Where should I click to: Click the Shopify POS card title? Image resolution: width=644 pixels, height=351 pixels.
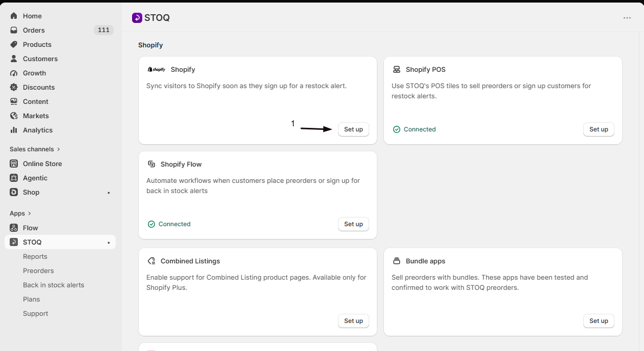tap(426, 69)
